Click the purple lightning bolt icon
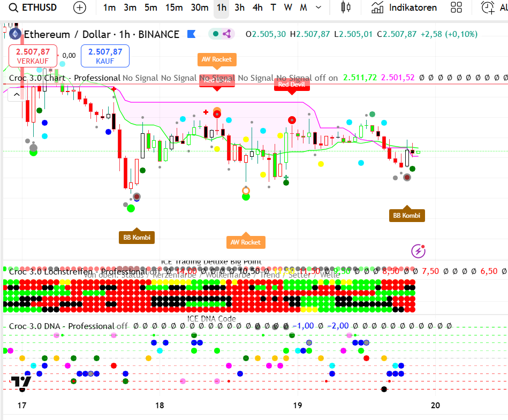Screen dimensions: 508x420 point(418,250)
